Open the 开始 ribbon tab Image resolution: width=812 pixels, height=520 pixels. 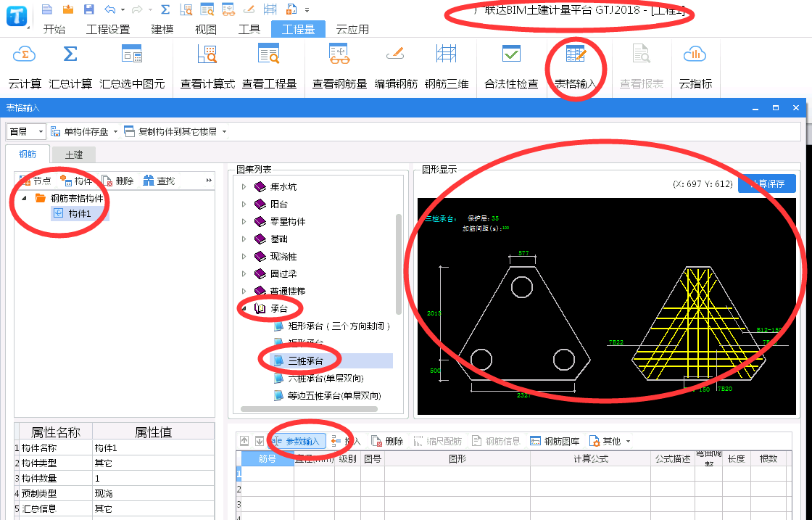click(x=54, y=30)
